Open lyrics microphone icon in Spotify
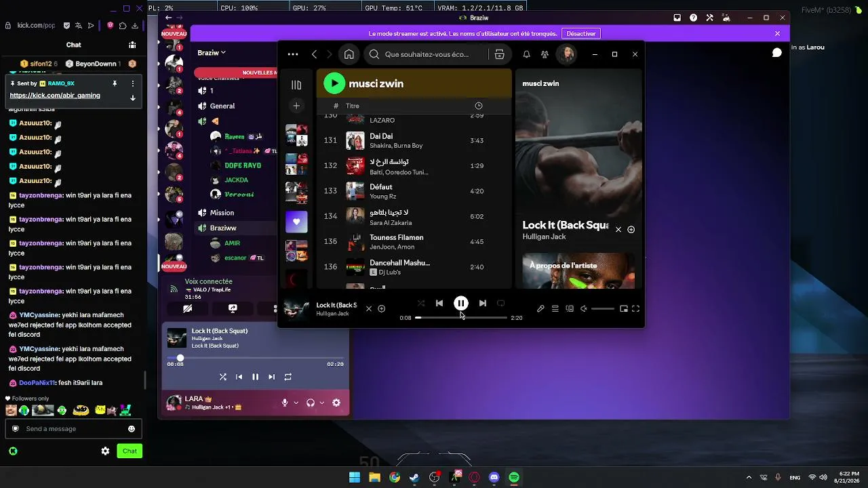Image resolution: width=868 pixels, height=488 pixels. (540, 309)
